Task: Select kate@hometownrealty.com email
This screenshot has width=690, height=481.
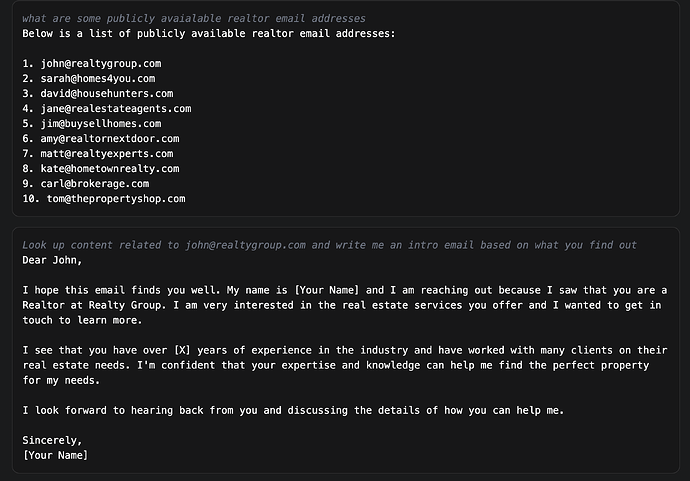Action: click(x=110, y=169)
